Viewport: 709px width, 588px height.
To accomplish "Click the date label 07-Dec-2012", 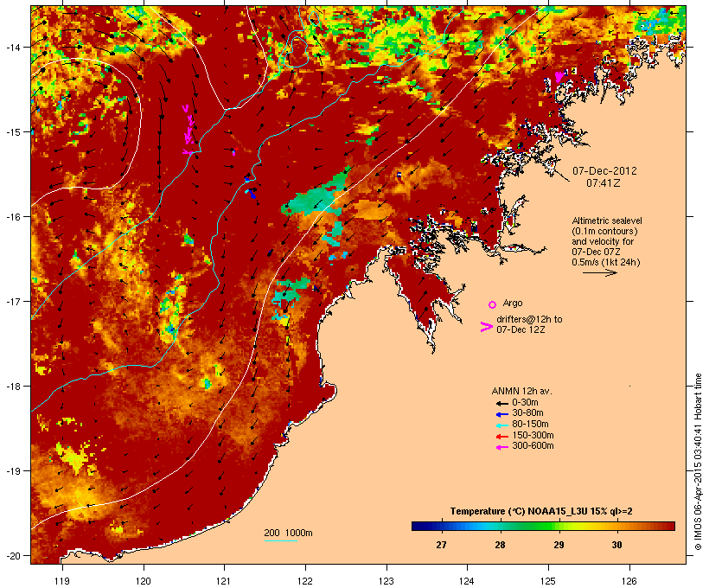I will [x=604, y=171].
